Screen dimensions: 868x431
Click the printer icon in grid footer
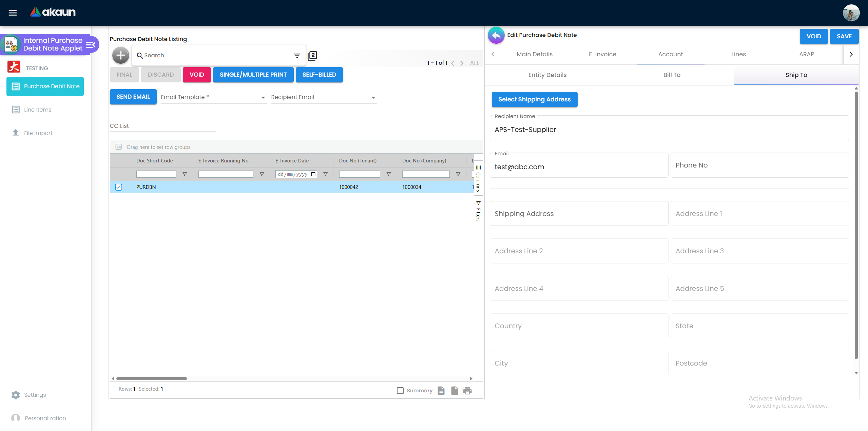tap(467, 391)
